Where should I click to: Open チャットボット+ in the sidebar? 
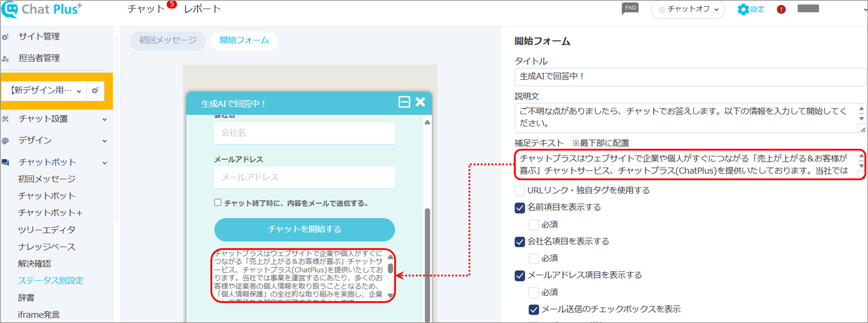pyautogui.click(x=50, y=213)
